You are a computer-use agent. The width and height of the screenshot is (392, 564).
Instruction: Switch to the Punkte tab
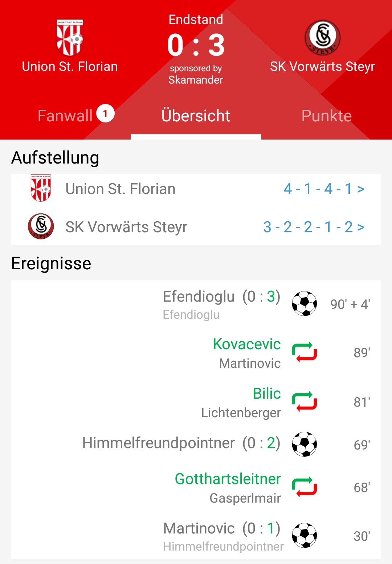(x=327, y=116)
